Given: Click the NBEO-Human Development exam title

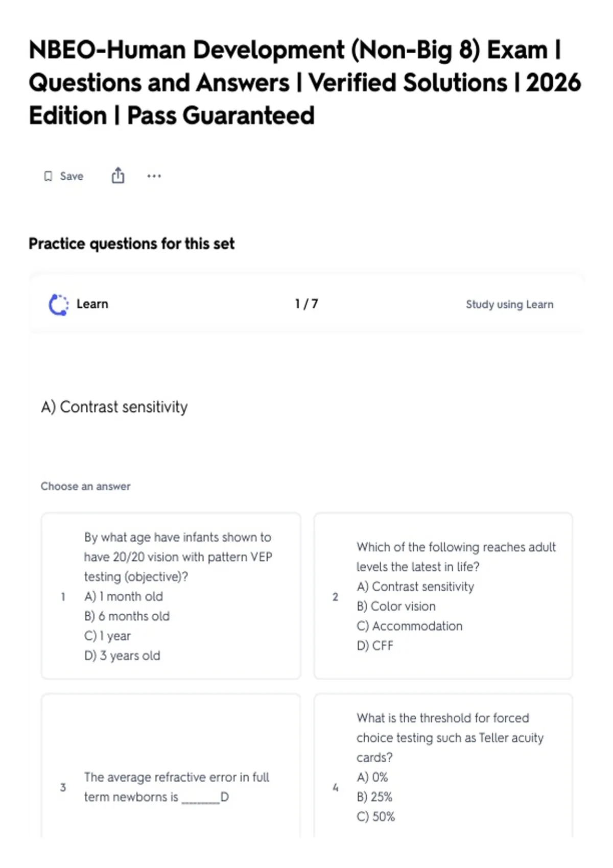Looking at the screenshot, I should 305,83.
